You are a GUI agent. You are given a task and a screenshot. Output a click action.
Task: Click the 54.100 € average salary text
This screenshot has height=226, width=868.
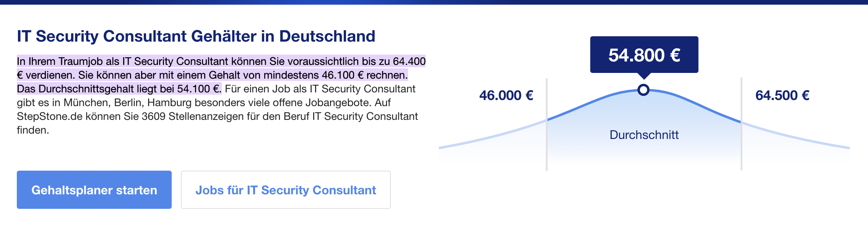(199, 89)
